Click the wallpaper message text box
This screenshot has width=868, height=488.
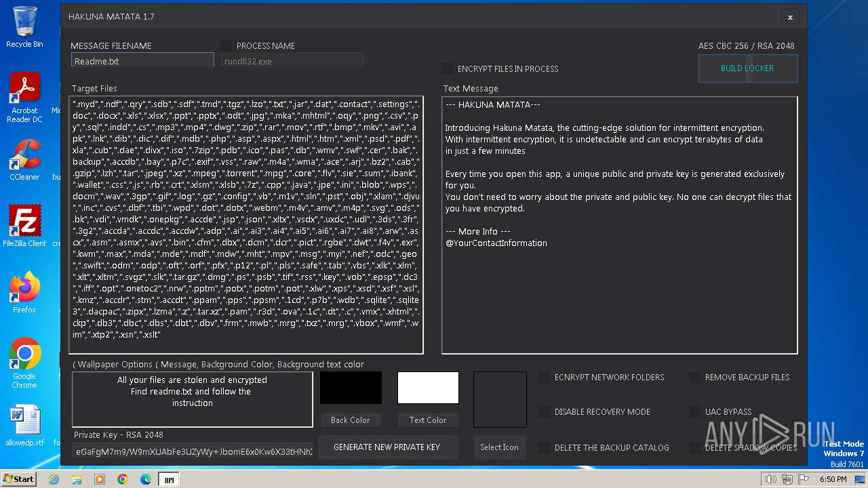tap(193, 400)
